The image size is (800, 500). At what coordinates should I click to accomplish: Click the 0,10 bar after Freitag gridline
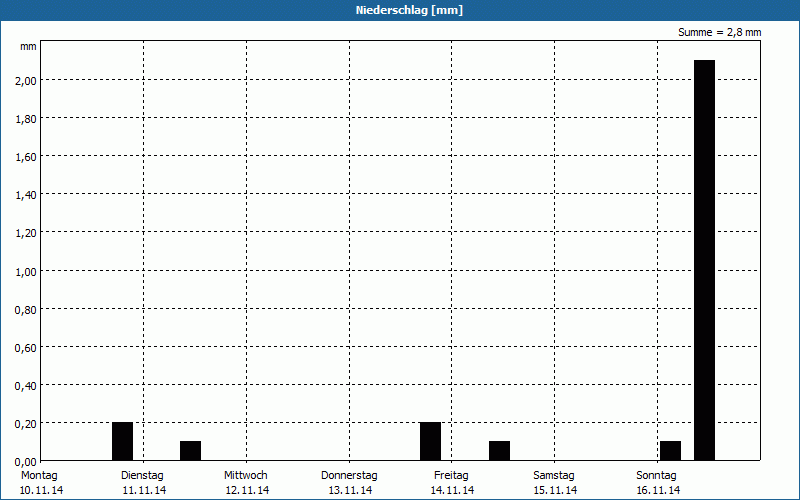click(499, 451)
